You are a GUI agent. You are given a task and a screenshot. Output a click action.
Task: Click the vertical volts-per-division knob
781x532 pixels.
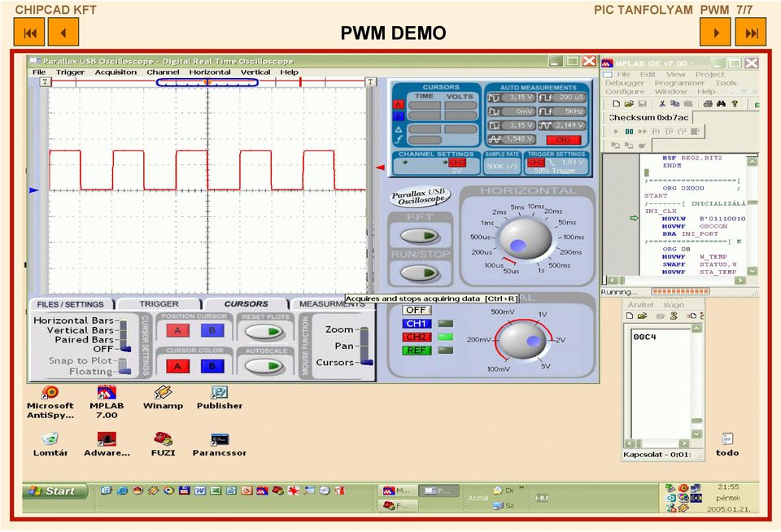point(522,341)
